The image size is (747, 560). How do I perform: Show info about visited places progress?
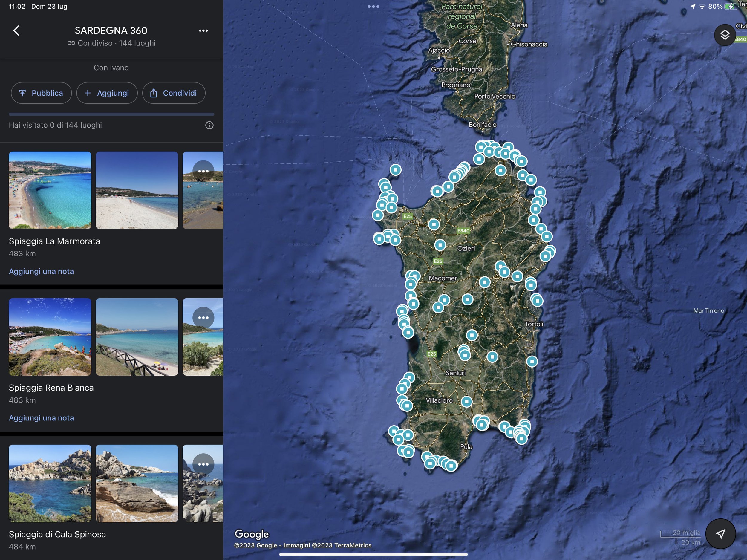click(x=209, y=125)
